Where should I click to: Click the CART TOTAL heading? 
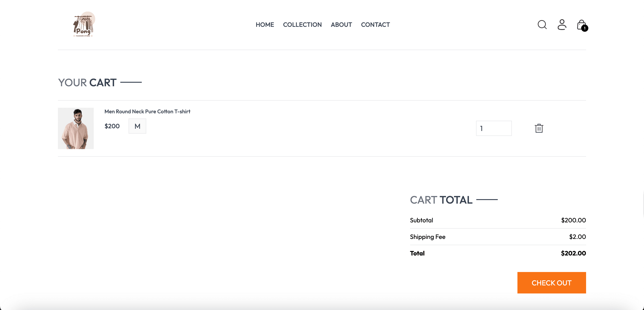click(x=441, y=200)
